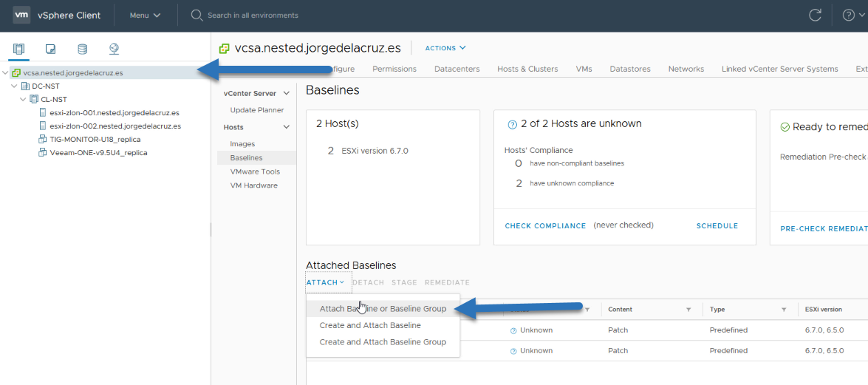The image size is (868, 385).
Task: Click VM icon of TIG-MONITOR-U18_replica
Action: (43, 139)
